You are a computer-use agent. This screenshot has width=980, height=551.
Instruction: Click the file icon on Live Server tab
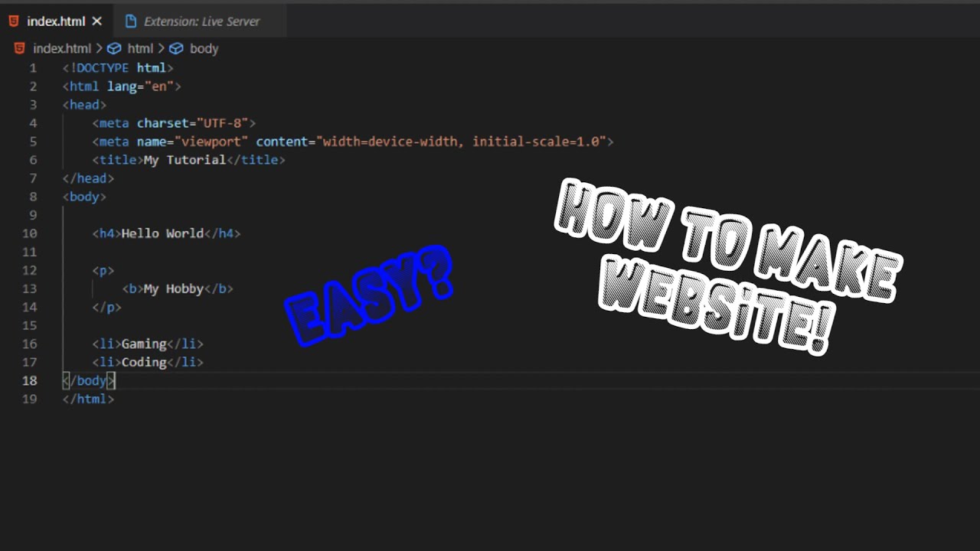tap(131, 21)
